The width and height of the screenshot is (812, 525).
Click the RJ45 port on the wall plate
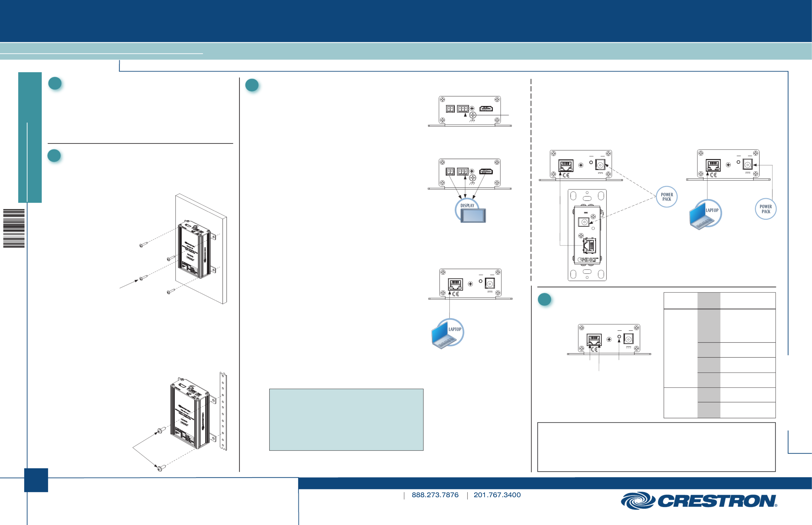tap(590, 245)
